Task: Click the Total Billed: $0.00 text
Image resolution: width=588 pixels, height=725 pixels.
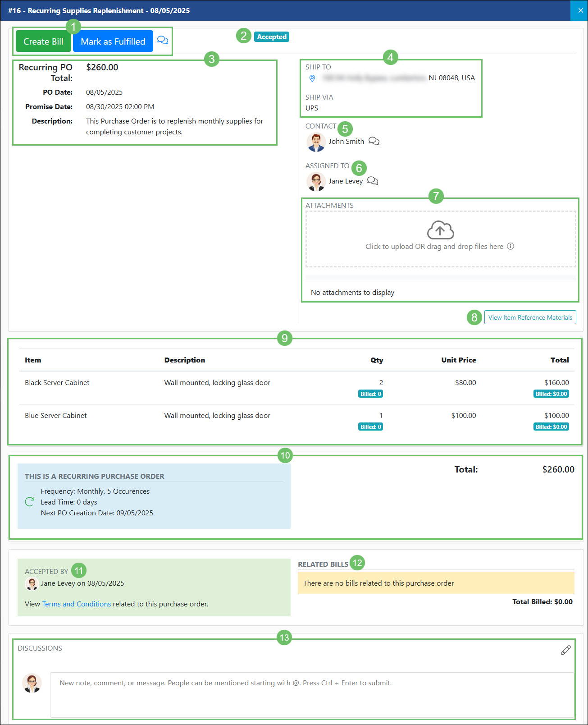Action: pos(542,602)
